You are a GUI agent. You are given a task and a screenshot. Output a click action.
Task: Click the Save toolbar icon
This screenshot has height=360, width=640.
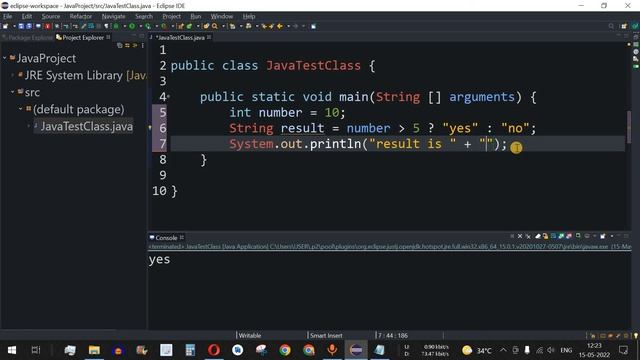point(21,26)
